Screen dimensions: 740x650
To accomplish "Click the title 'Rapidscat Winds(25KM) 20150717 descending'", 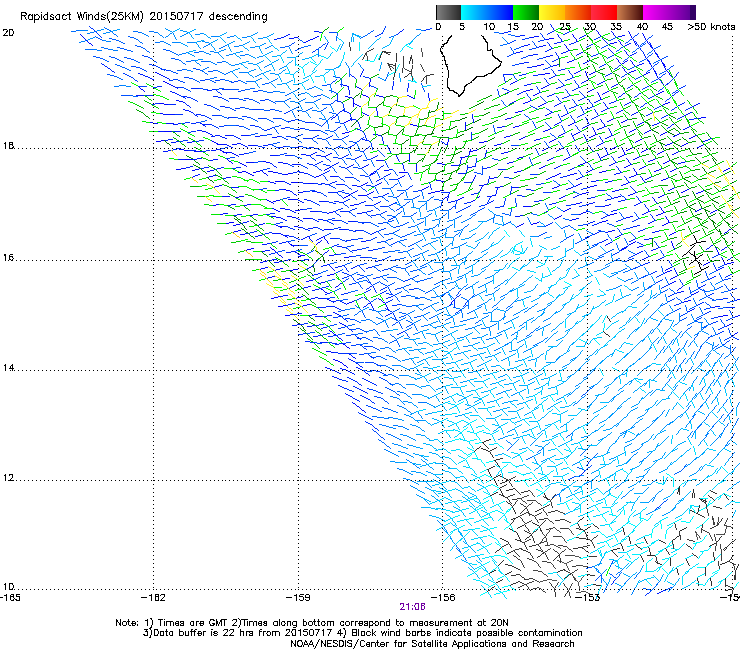I will point(143,17).
